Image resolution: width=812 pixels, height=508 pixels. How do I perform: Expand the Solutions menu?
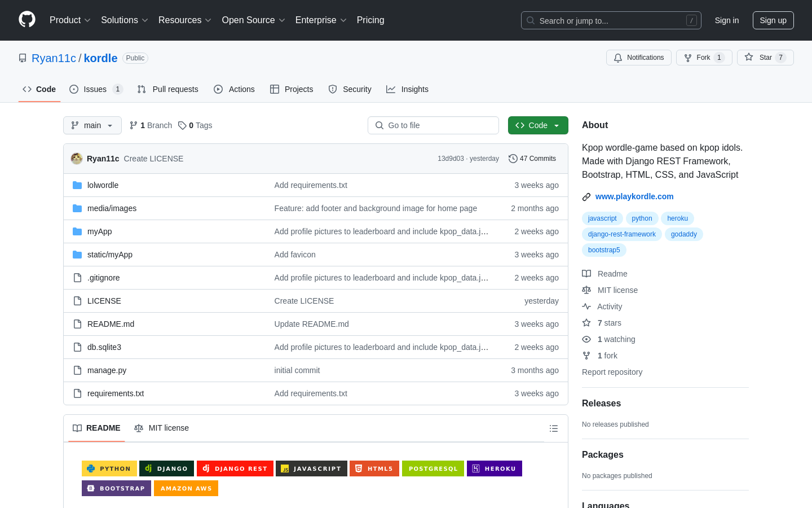pyautogui.click(x=125, y=20)
